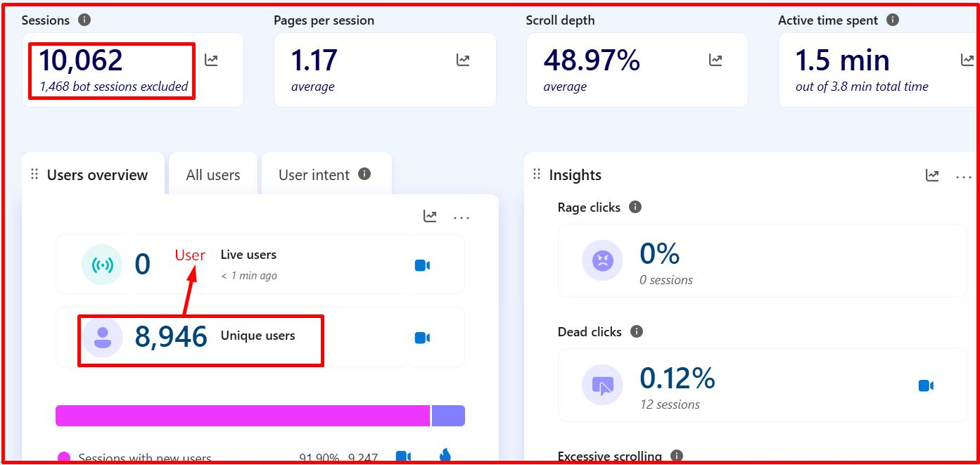Open the Sessions trend chart icon
This screenshot has height=465, width=980.
[211, 60]
